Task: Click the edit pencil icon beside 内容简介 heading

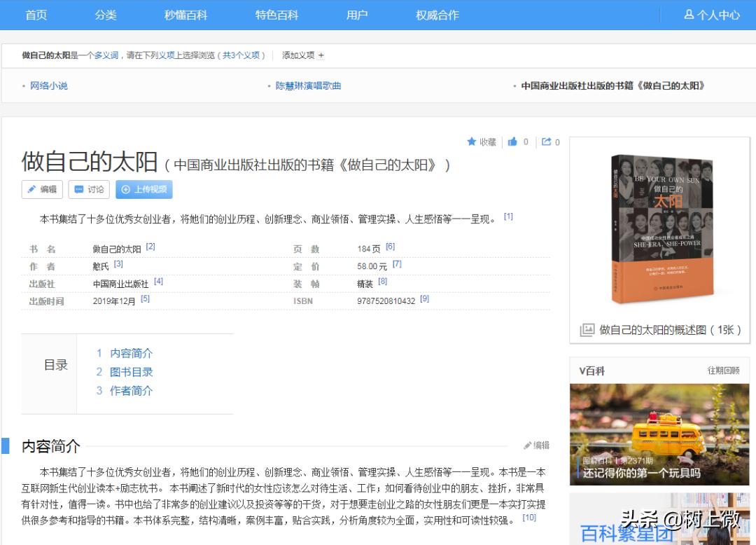Action: pyautogui.click(x=528, y=445)
